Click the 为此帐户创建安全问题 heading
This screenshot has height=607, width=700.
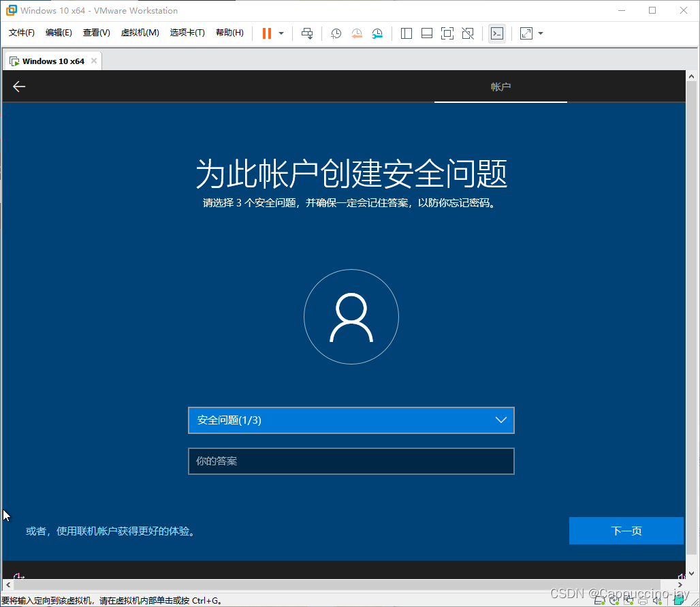351,173
